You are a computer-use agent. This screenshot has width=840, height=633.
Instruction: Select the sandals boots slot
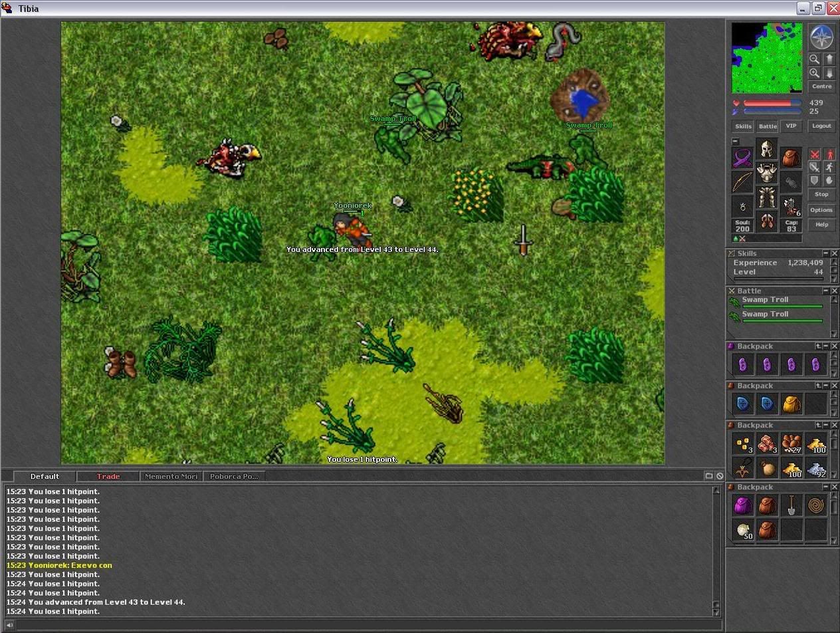[x=767, y=222]
